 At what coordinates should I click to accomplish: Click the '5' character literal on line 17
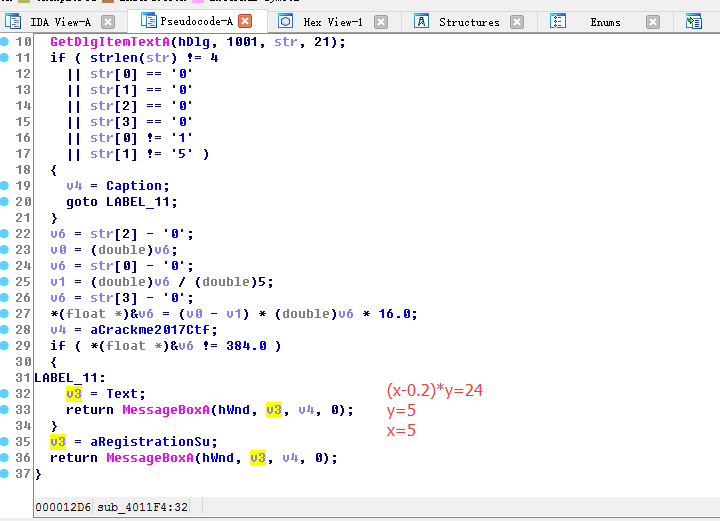(182, 154)
